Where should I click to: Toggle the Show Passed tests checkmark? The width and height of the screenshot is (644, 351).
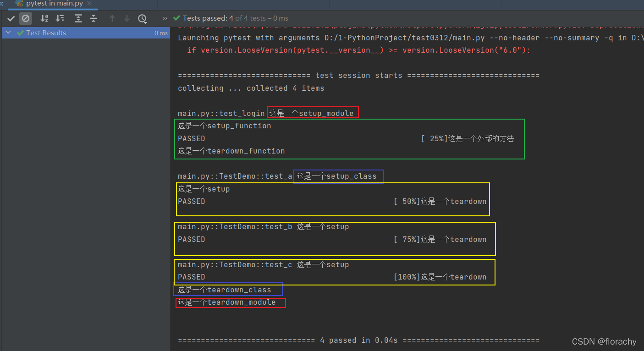[x=11, y=18]
